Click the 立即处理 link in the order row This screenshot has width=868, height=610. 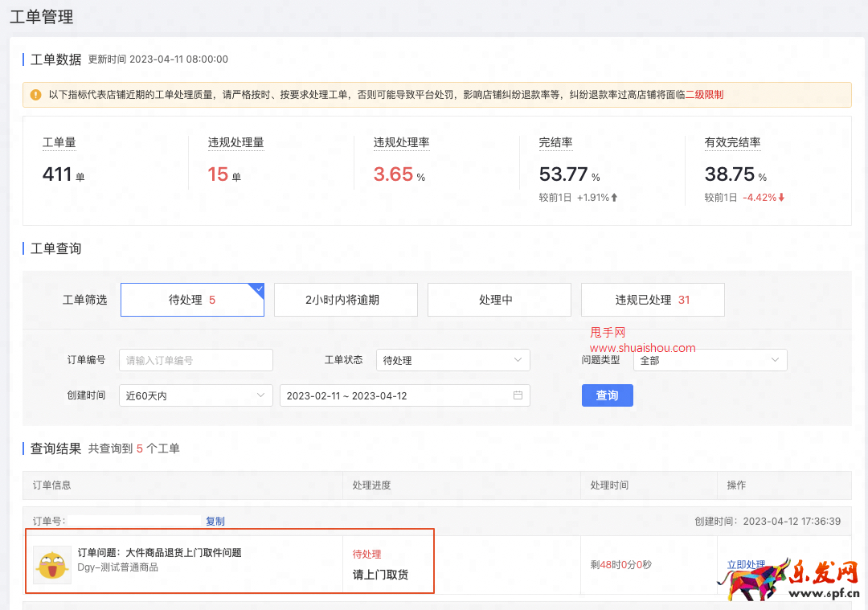(x=746, y=565)
